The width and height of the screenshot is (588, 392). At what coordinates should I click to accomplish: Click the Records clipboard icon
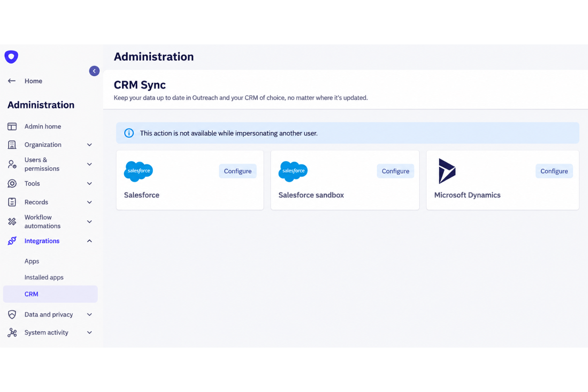[x=12, y=202]
